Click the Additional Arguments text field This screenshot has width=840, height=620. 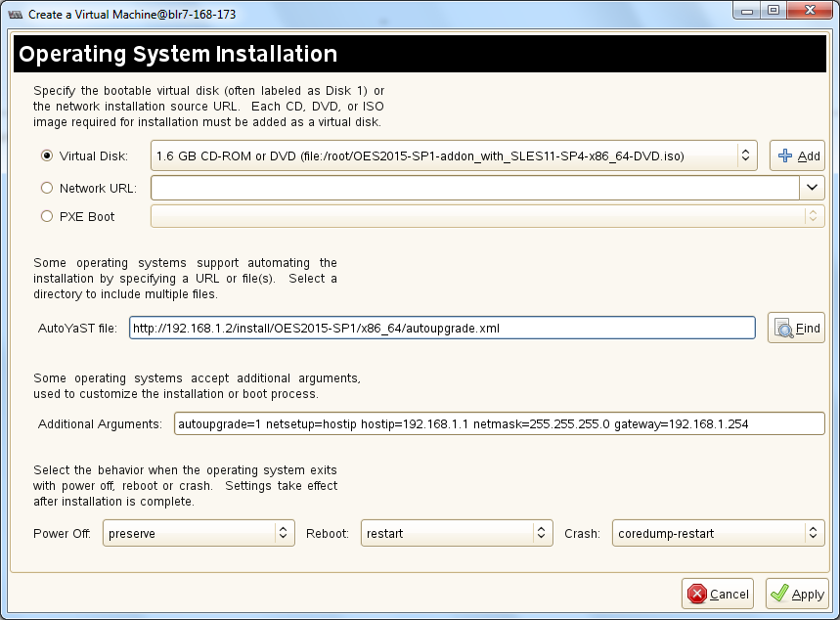[x=499, y=423]
